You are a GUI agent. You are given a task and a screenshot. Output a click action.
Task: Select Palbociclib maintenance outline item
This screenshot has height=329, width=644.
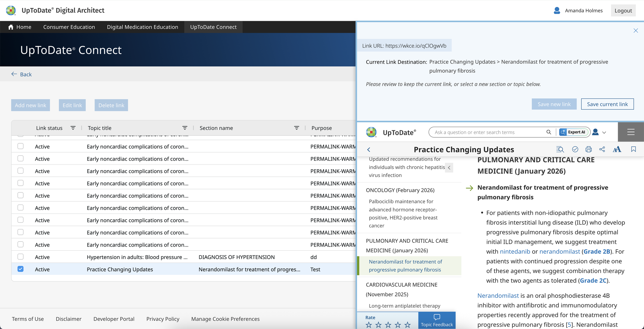(403, 214)
